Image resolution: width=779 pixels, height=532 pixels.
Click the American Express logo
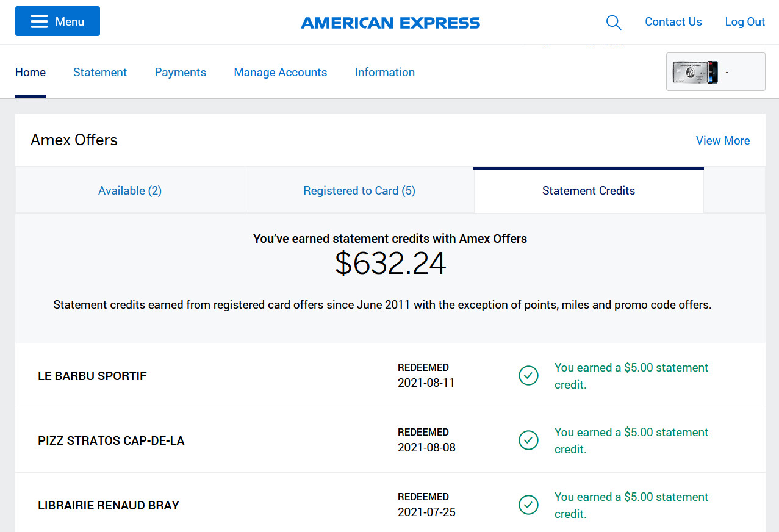click(x=390, y=23)
